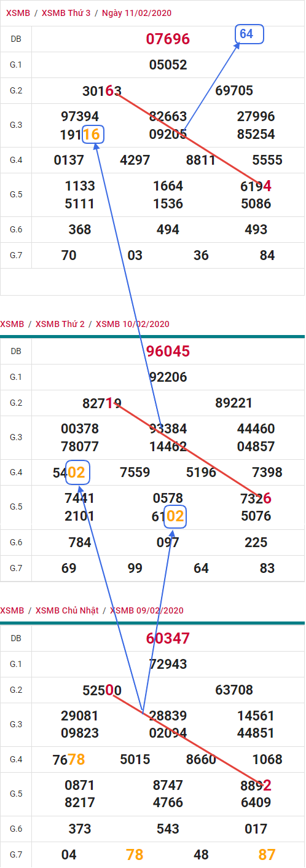Click the number 5555 in G.4 row
This screenshot has width=306, height=868.
267,160
